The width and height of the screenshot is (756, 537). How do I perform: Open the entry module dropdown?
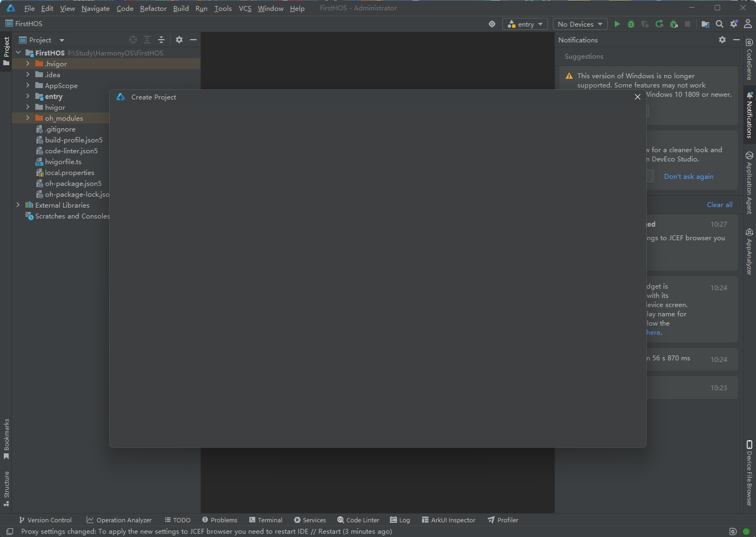coord(525,24)
